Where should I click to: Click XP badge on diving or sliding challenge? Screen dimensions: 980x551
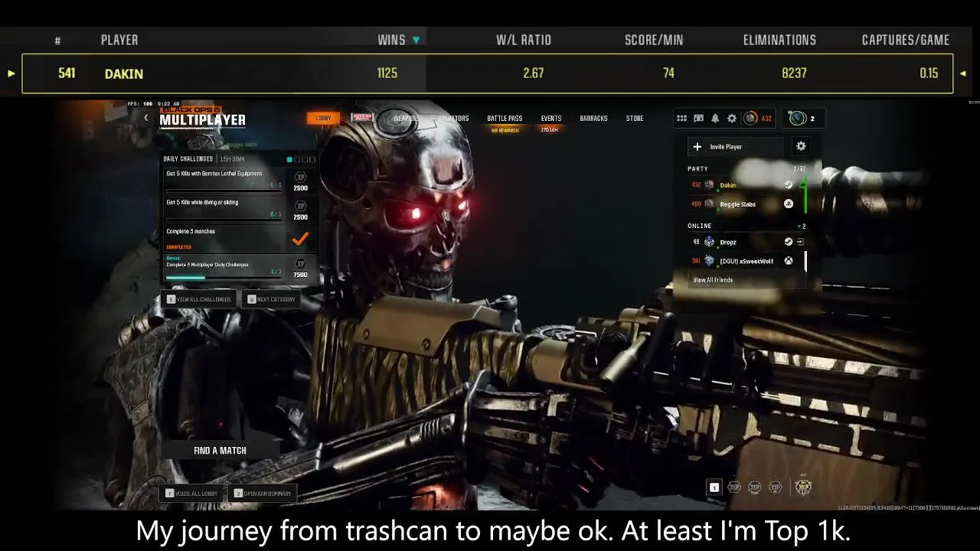point(301,206)
